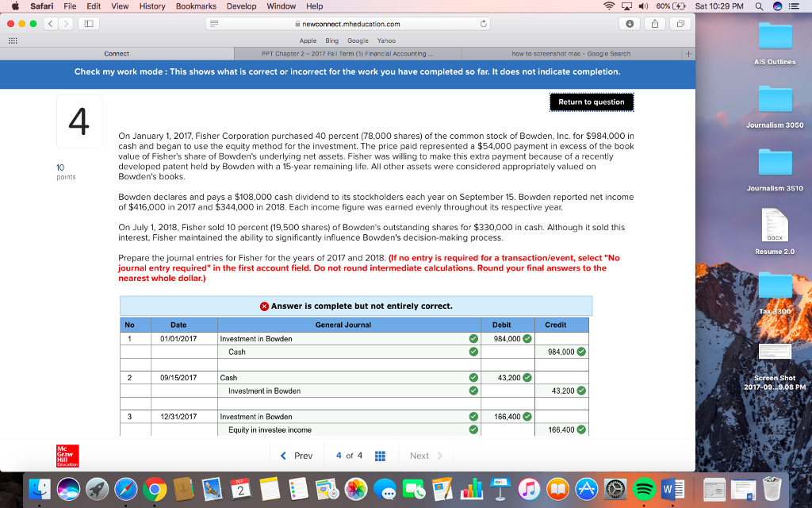Open Microsoft Word from the Dock
Screen dimensions: 812x508
672,489
